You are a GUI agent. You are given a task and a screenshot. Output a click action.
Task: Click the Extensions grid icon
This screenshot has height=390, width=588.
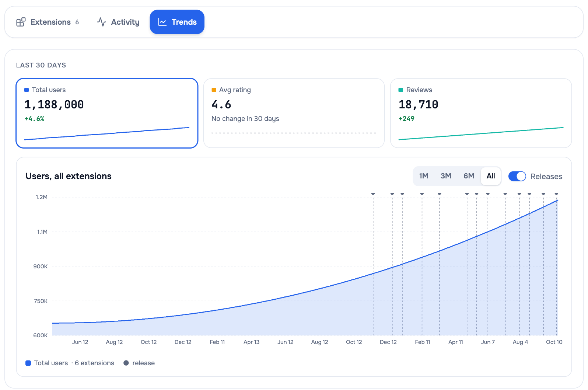pyautogui.click(x=21, y=22)
